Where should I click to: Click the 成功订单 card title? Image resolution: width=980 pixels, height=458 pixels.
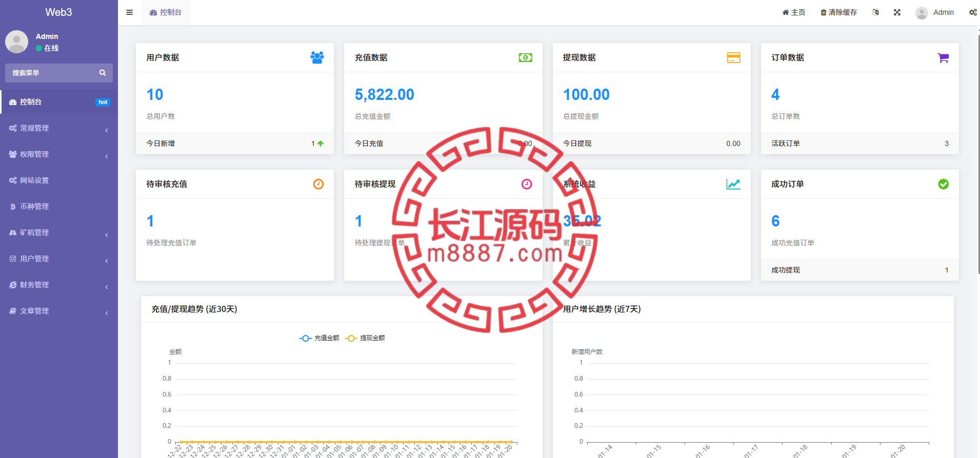point(788,184)
